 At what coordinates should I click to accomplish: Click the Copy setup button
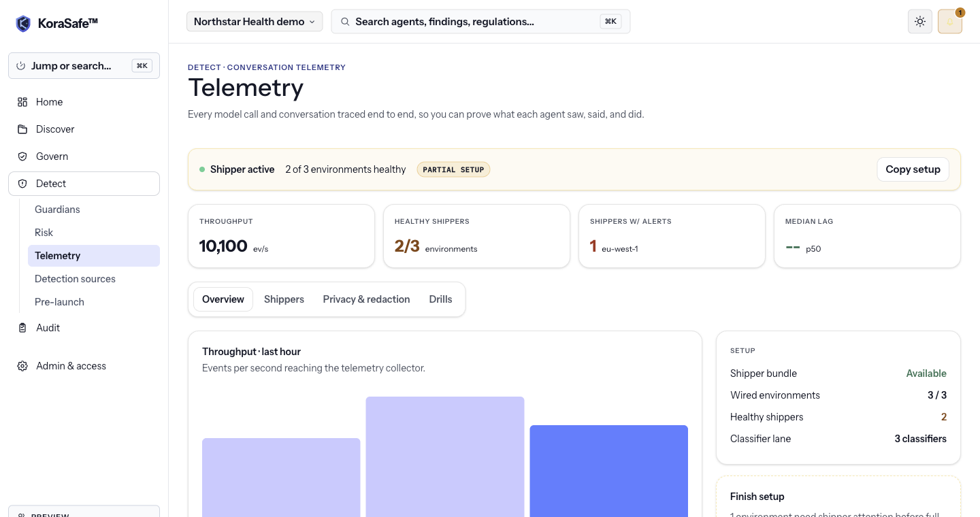(x=913, y=169)
